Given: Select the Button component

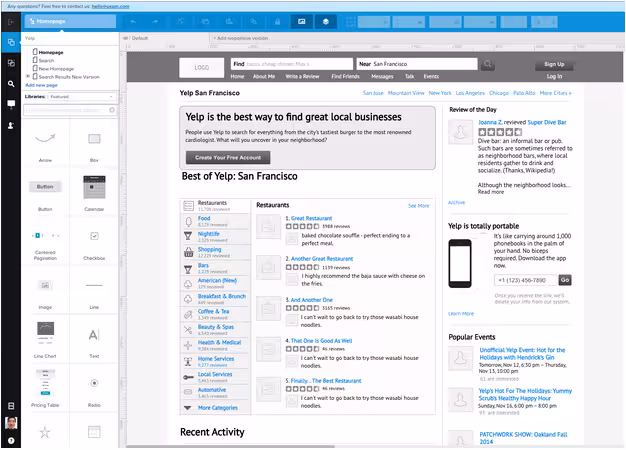Looking at the screenshot, I should click(x=45, y=194).
